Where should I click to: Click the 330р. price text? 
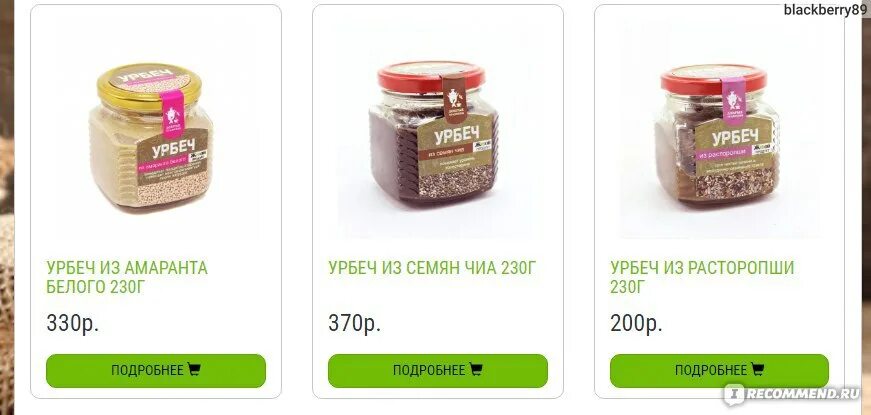click(73, 323)
